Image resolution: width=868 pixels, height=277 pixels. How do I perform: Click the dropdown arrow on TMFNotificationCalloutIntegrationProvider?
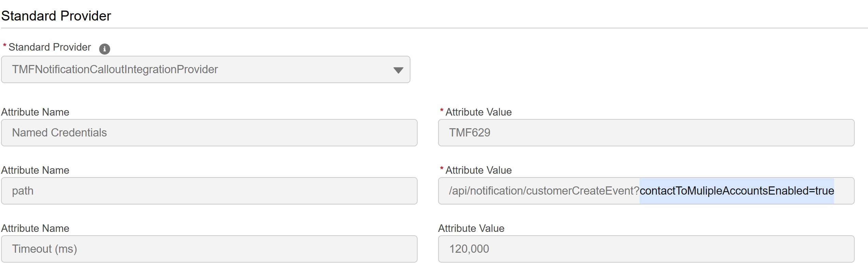click(398, 69)
